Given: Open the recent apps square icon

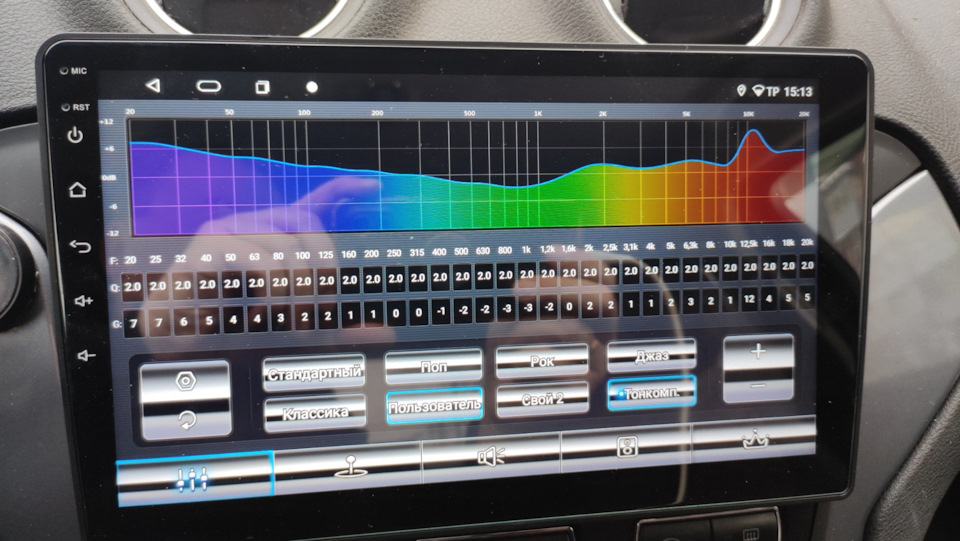Looking at the screenshot, I should pyautogui.click(x=262, y=88).
